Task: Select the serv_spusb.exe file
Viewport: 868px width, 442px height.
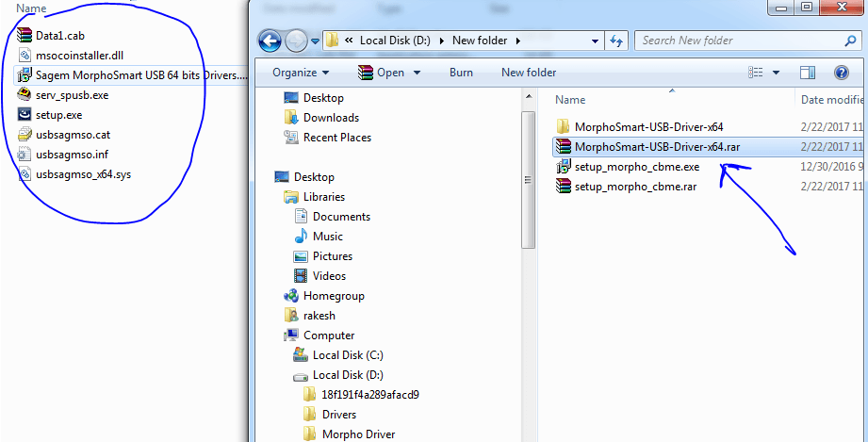Action: tap(72, 95)
